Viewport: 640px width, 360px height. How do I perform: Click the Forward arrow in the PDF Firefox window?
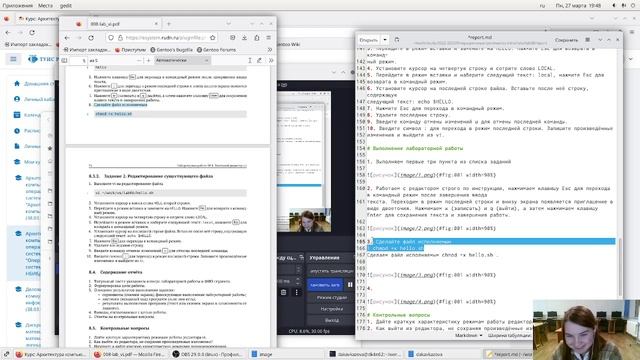click(x=79, y=38)
